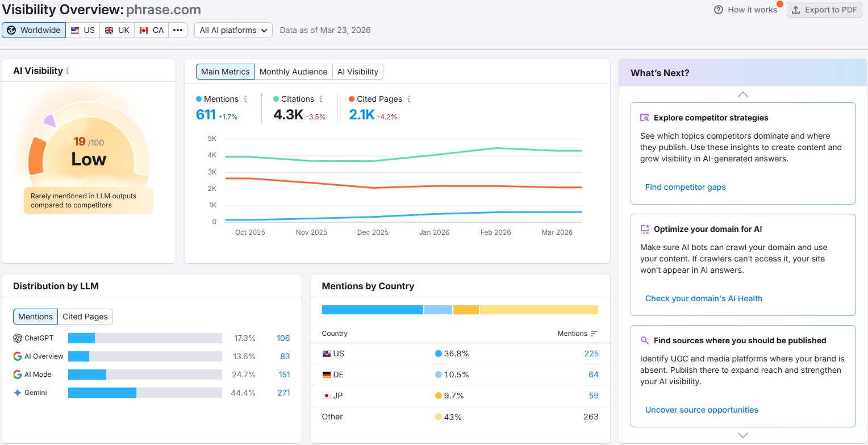Switch region to US
868x445 pixels.
(83, 30)
